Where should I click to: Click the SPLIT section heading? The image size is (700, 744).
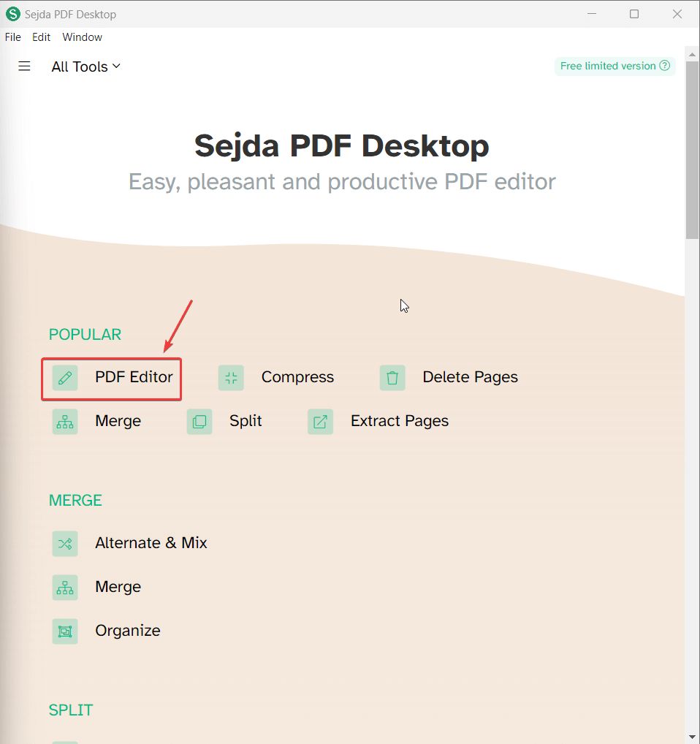[x=71, y=710]
